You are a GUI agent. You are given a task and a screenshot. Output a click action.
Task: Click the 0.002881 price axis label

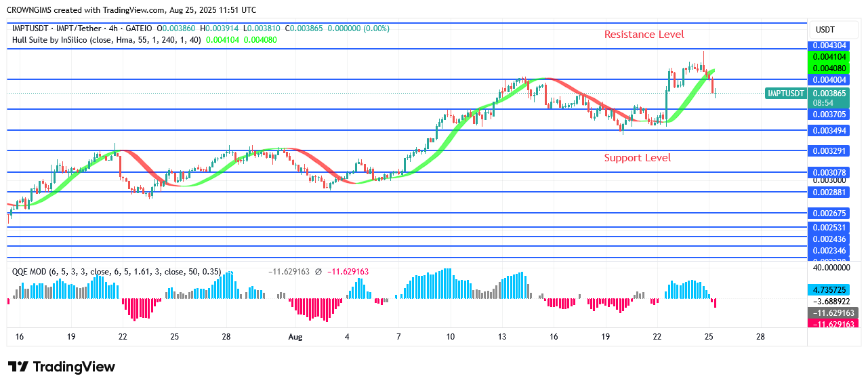(830, 192)
